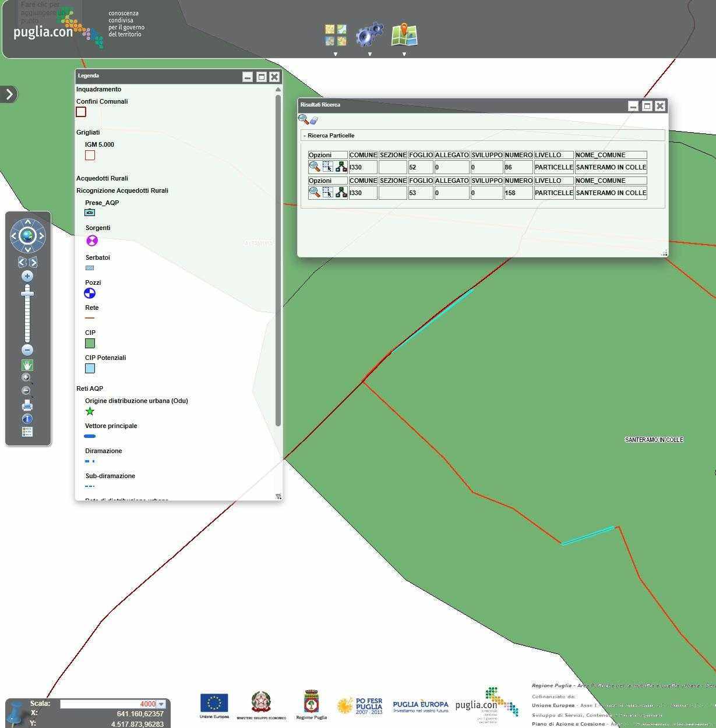Click the Regione Puglia crest logo
The image size is (716, 728).
click(x=312, y=705)
